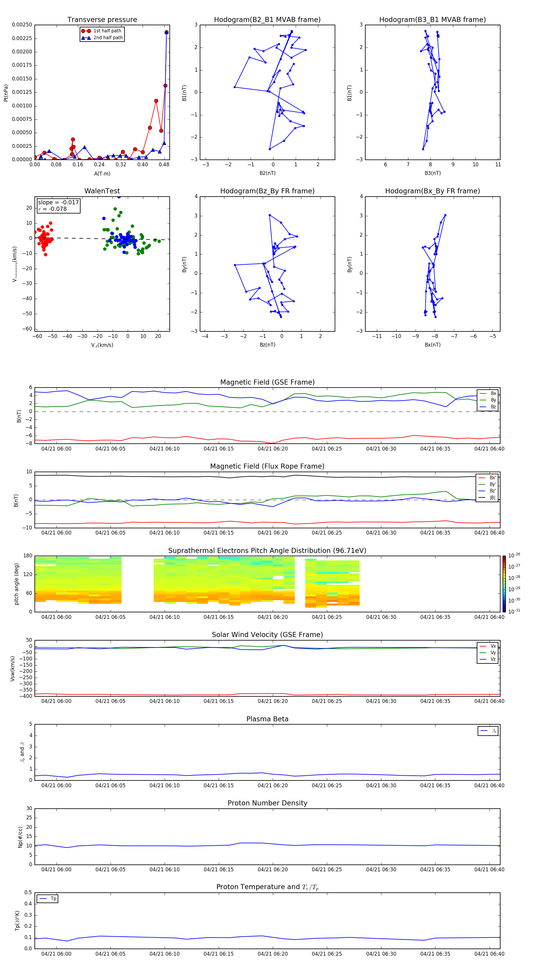The height and width of the screenshot is (980, 535).
Task: Click 'Magnetic Field (GSE Frame)' title
Action: coord(267,382)
